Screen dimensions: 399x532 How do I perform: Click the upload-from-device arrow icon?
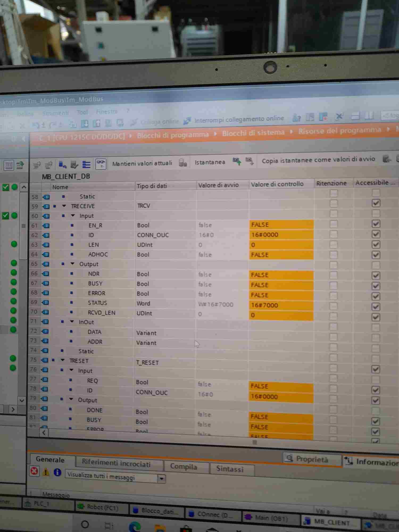[x=96, y=123]
